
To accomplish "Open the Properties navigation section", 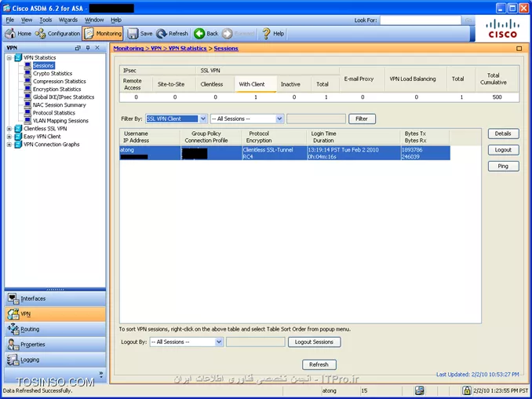I will [x=55, y=345].
